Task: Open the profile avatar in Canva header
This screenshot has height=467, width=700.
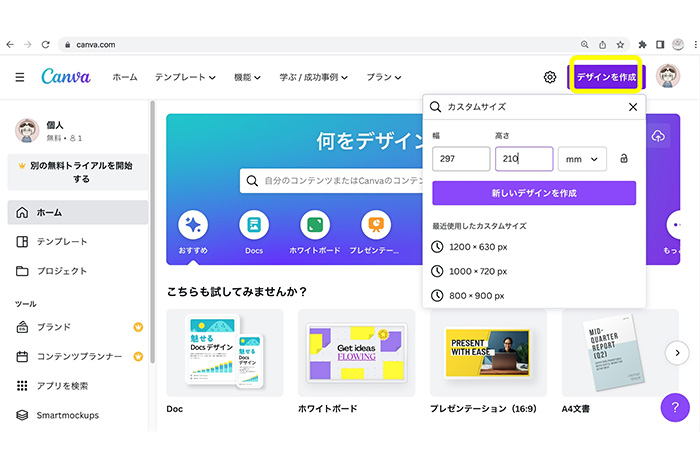Action: (667, 76)
